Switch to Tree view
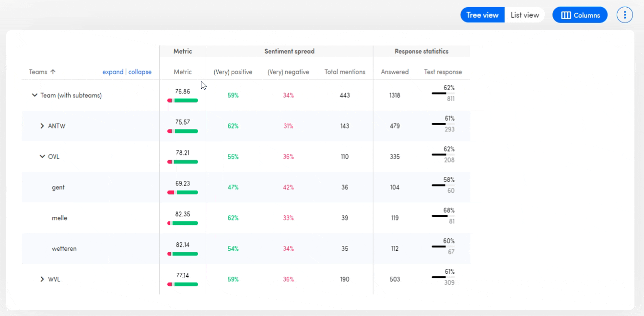The width and height of the screenshot is (644, 316). click(482, 15)
